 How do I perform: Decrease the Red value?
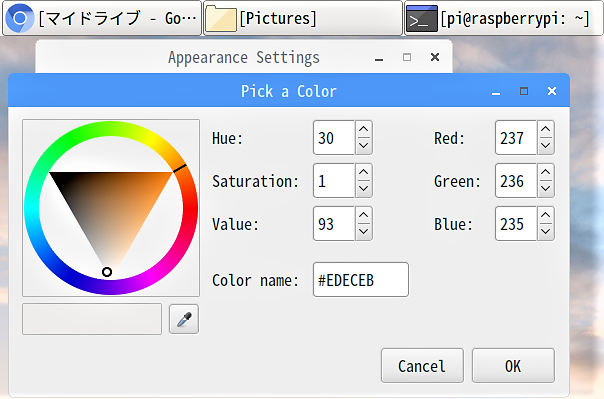(x=545, y=146)
